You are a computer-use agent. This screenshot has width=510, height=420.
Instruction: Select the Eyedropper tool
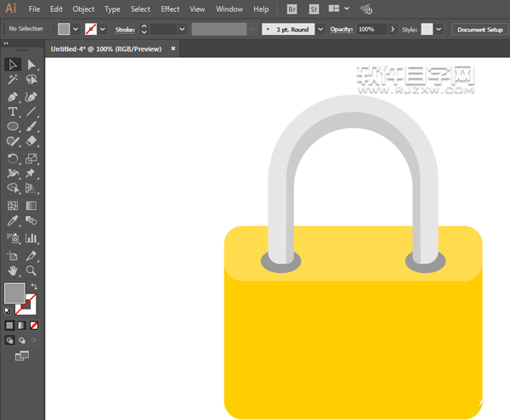tap(13, 220)
